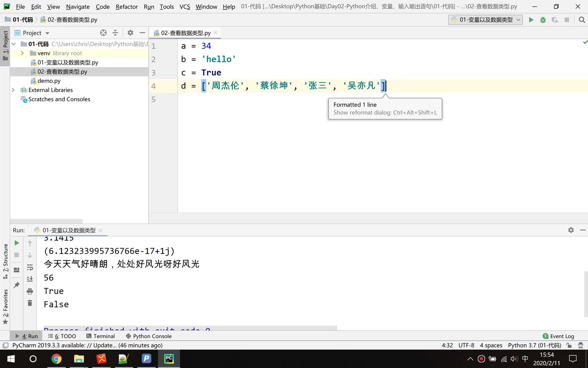The width and height of the screenshot is (588, 368).
Task: Open the Code menu
Action: (103, 6)
